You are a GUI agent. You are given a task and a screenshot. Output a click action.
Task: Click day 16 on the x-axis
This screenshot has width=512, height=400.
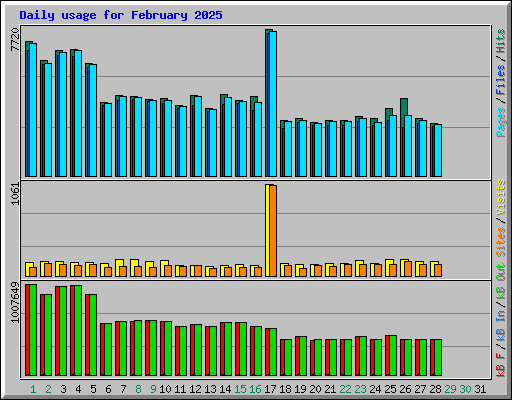tap(255, 389)
